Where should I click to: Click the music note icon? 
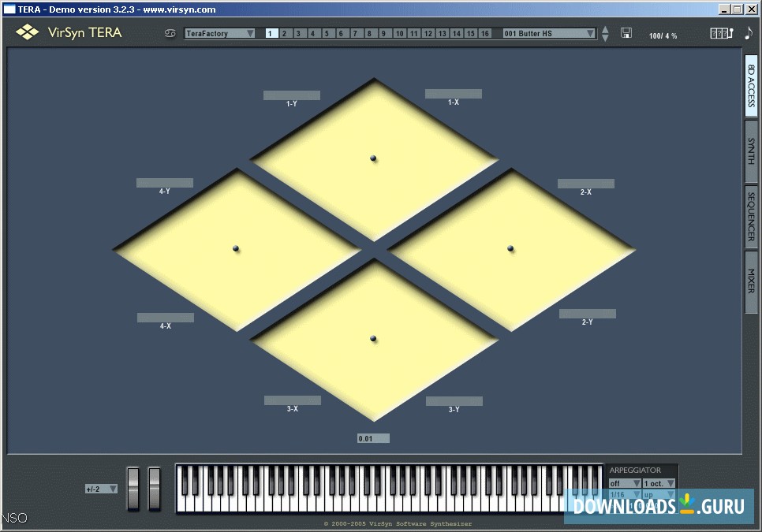coord(749,33)
